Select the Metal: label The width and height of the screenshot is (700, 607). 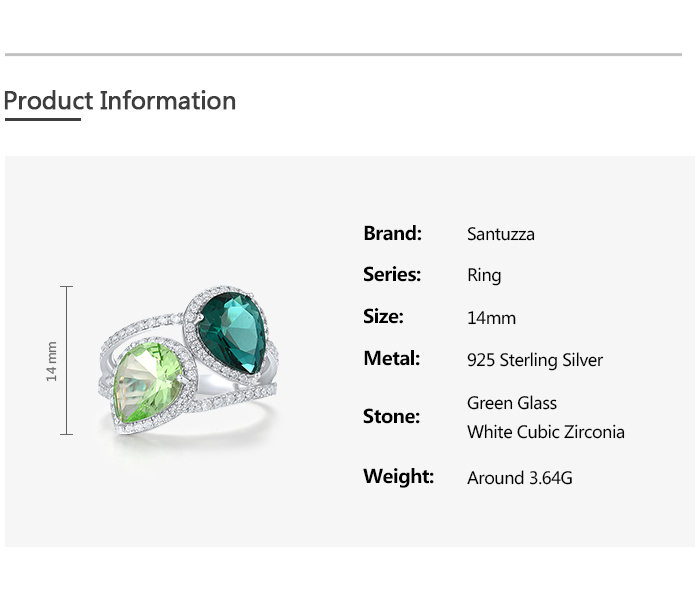(391, 359)
